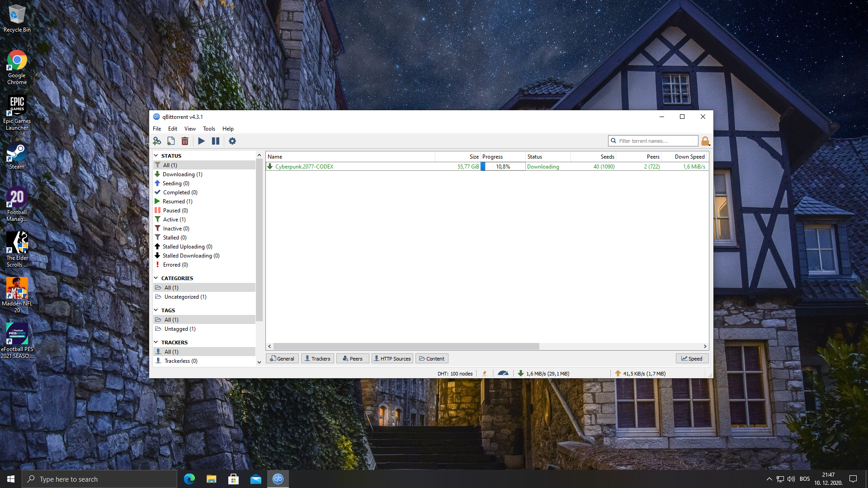Viewport: 868px width, 488px height.
Task: Resume torrents with the play icon
Action: tap(202, 141)
